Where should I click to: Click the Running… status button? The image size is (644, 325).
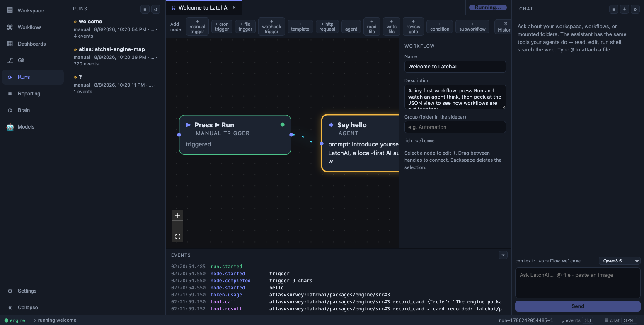point(488,7)
